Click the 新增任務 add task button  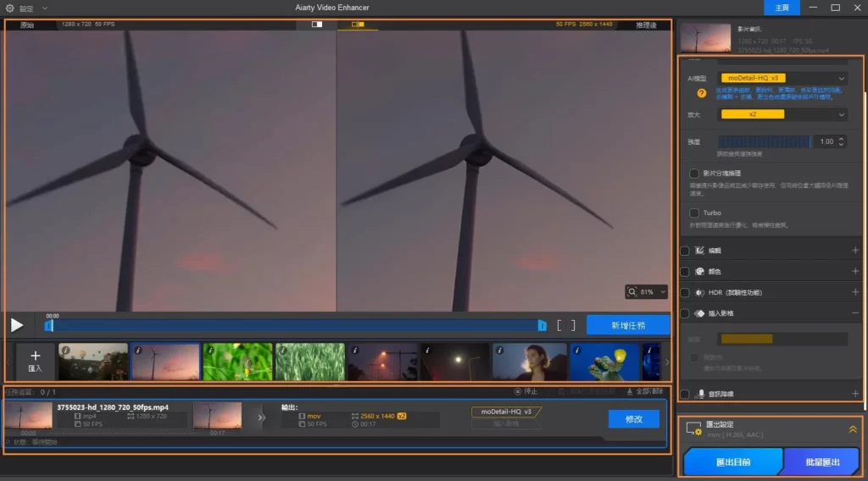coord(627,325)
